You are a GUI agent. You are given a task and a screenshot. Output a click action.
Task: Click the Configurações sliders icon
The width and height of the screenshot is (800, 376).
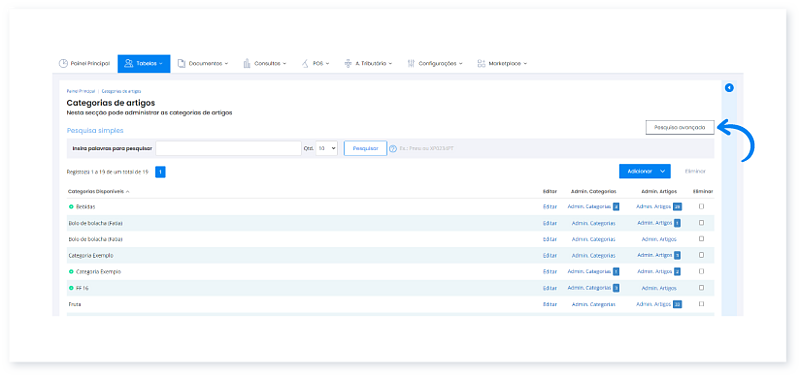(x=411, y=64)
